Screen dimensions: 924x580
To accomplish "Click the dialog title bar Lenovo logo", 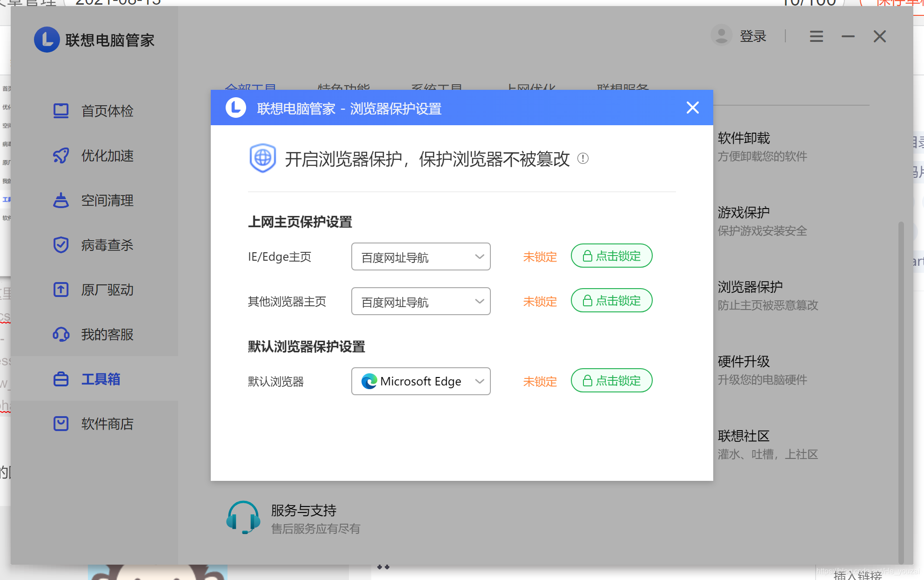I will pos(236,108).
